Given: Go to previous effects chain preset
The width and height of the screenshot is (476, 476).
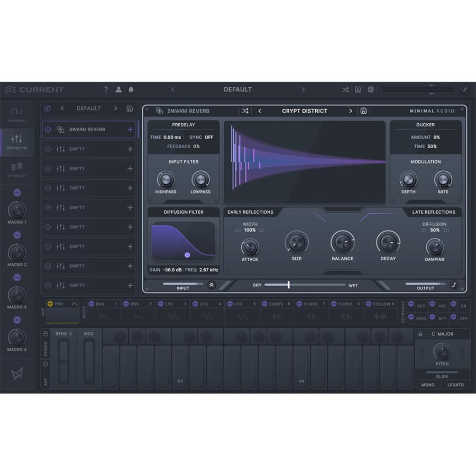Looking at the screenshot, I should pos(62,108).
